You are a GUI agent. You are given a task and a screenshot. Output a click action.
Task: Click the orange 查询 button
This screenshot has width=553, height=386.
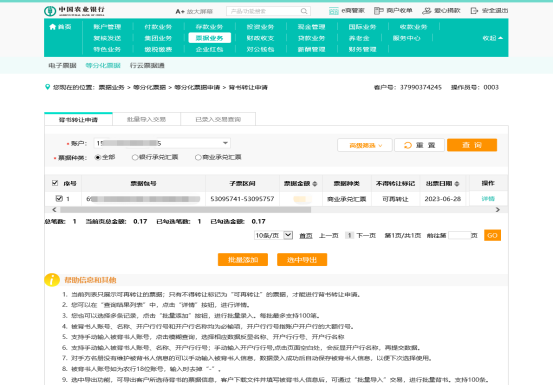click(x=472, y=145)
